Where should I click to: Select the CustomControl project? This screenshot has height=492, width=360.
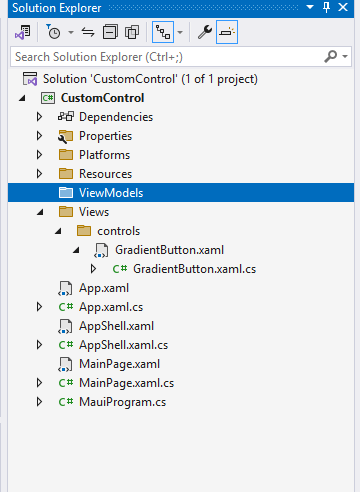click(x=102, y=98)
